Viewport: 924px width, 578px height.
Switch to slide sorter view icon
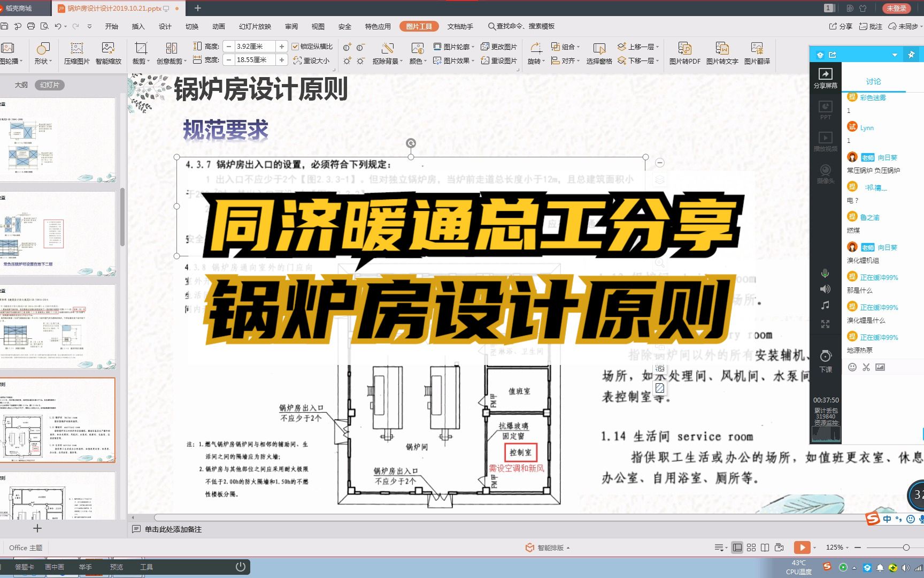[x=751, y=547]
